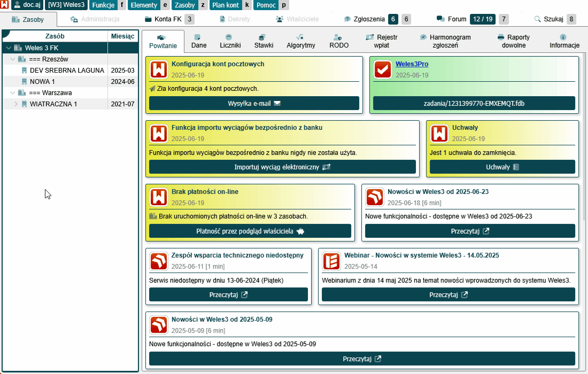588x374 pixels.
Task: Click the envelope icon on Wysyłka e-mail
Action: coord(277,104)
